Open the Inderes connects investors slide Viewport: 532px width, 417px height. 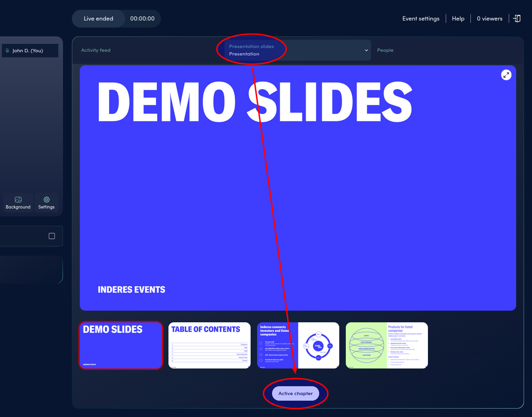298,345
